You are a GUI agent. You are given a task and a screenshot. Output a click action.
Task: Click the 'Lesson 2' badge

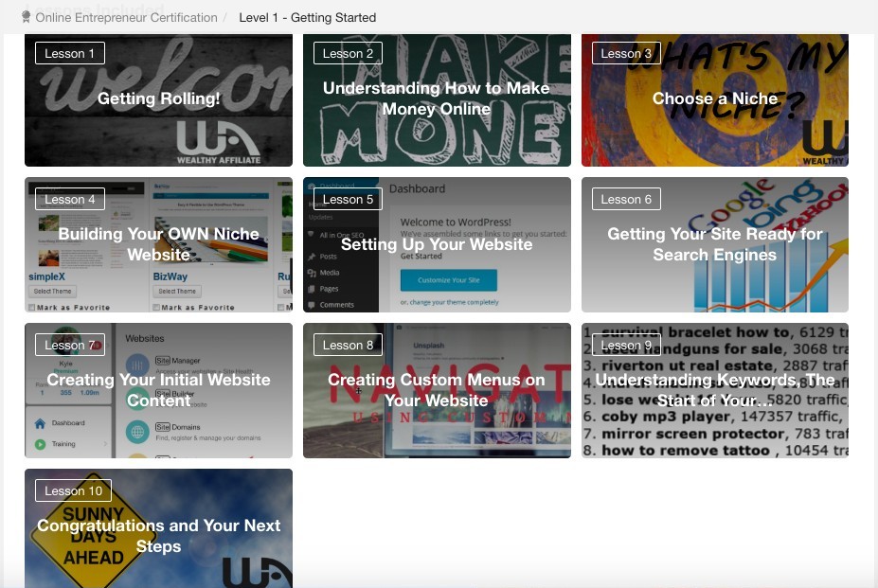[x=348, y=53]
